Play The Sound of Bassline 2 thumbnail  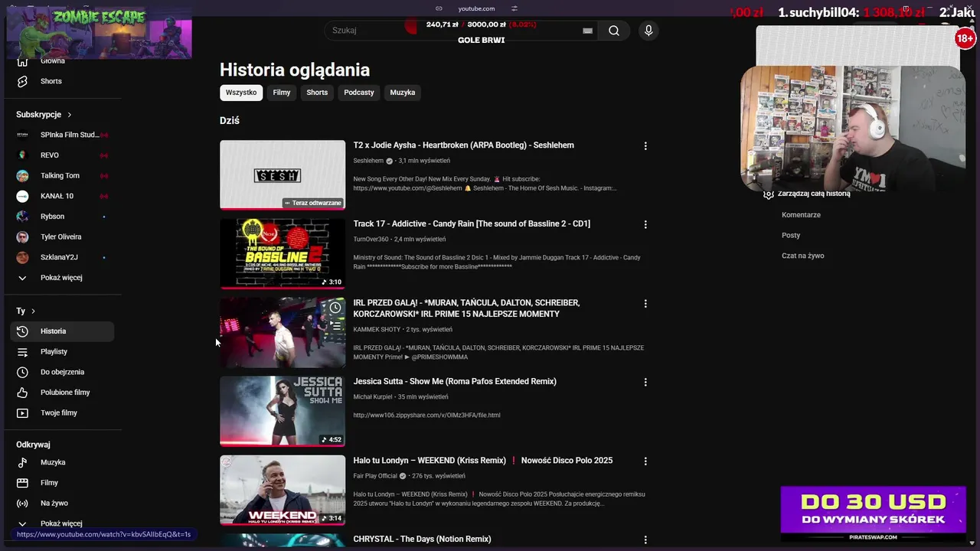(283, 254)
